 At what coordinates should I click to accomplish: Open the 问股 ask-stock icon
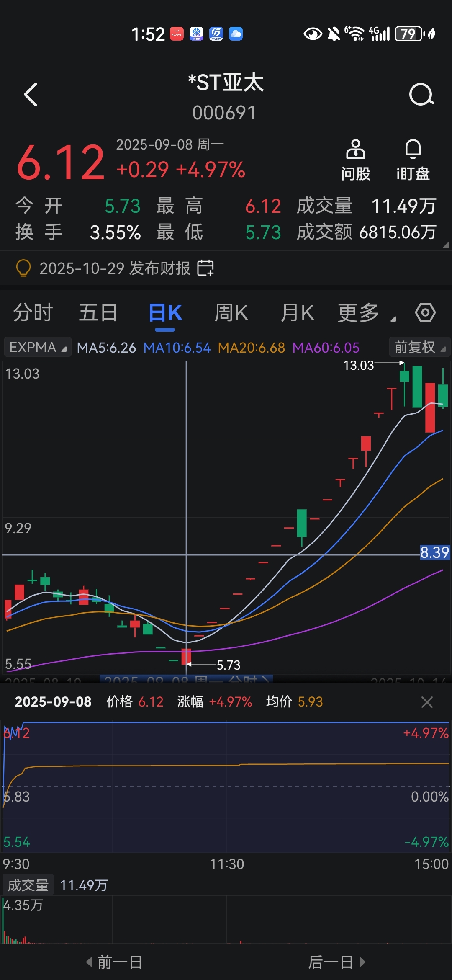point(356,160)
